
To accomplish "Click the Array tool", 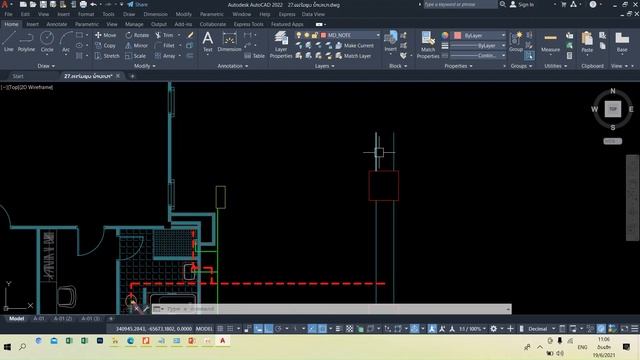I will [165, 56].
